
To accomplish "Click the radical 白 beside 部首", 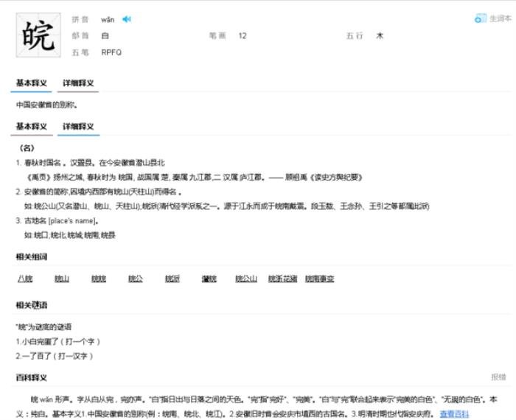I will click(x=105, y=35).
